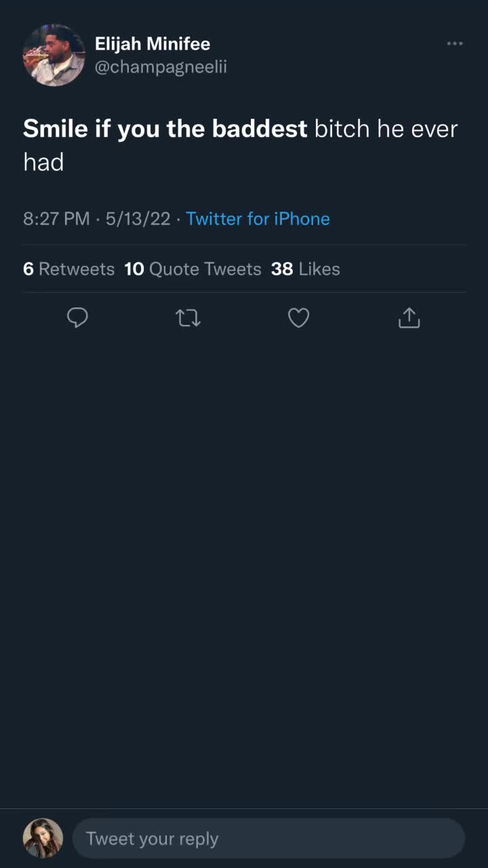488x868 pixels.
Task: Open Elijah Minifee's profile picture
Action: tap(54, 55)
